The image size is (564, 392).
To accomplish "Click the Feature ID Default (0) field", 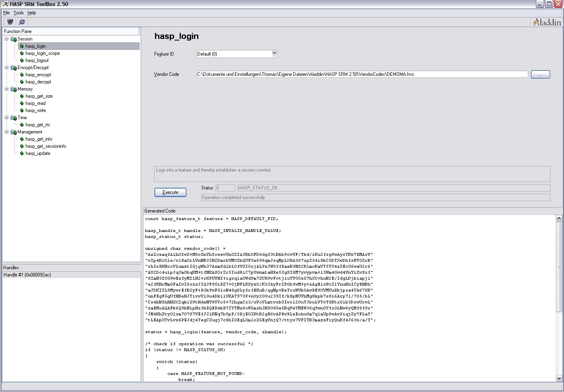I will click(x=234, y=54).
